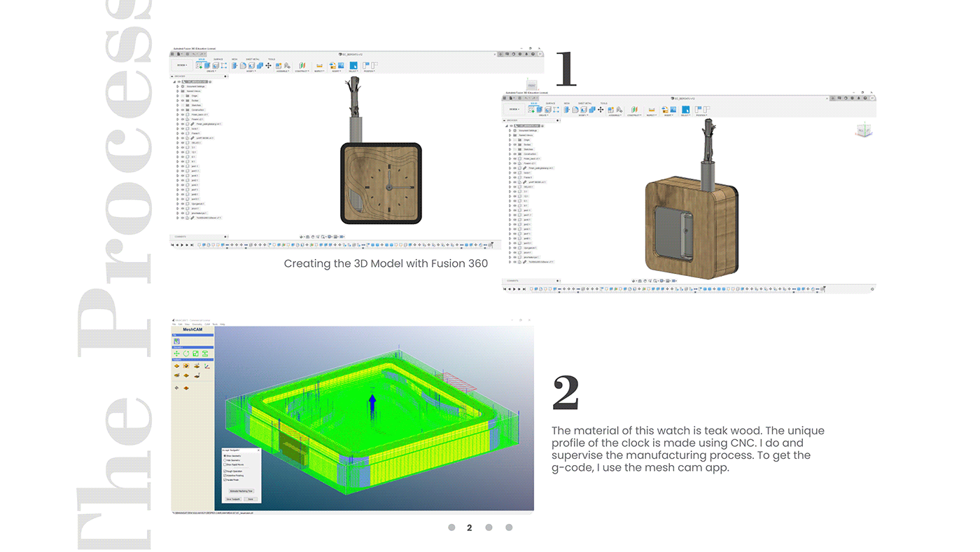The image size is (980, 552).
Task: Close the Accept Toolpath dialog in MeshCAM
Action: [258, 450]
